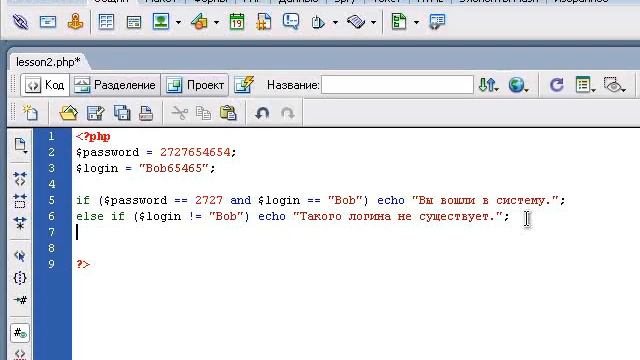Select the parent tag
640x360 pixels.
pyautogui.click(x=20, y=256)
